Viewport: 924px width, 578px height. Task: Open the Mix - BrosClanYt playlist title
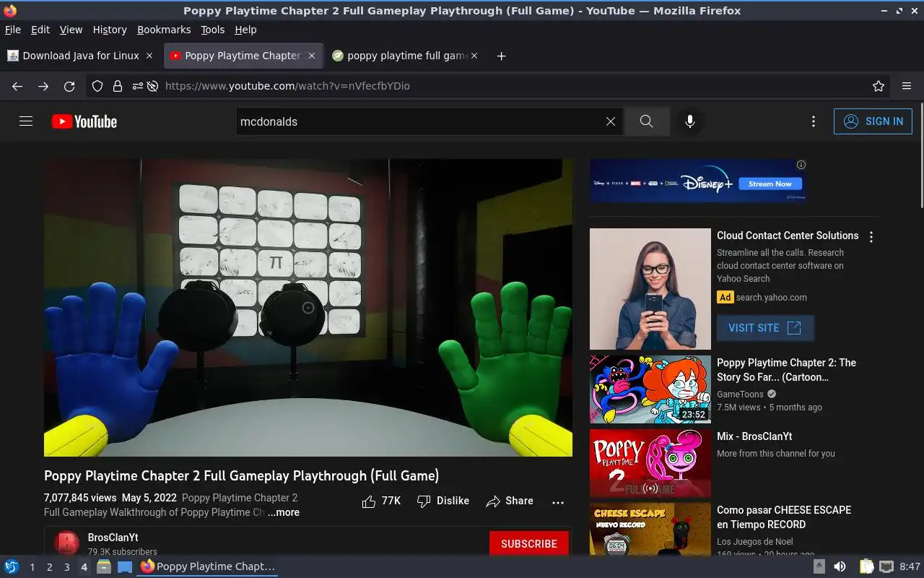754,436
